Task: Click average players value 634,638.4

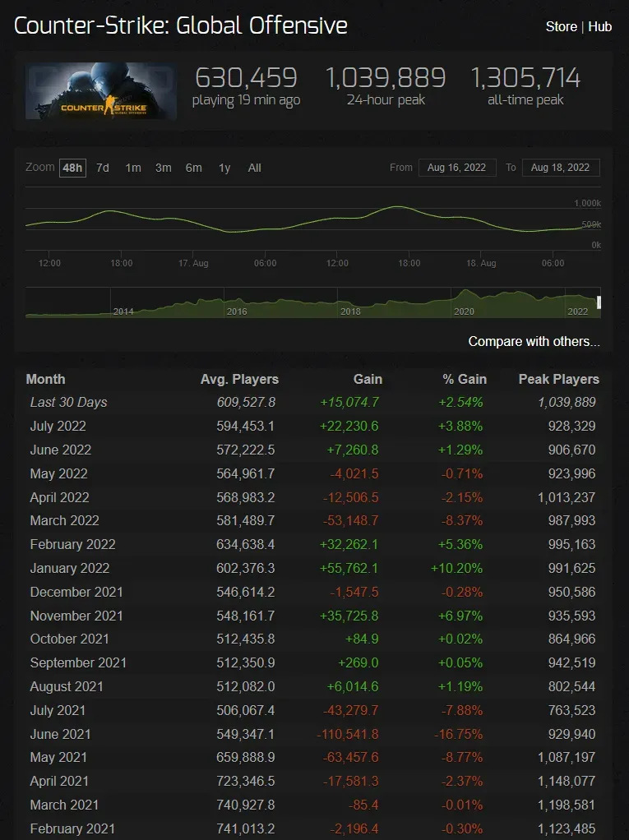Action: coord(245,544)
